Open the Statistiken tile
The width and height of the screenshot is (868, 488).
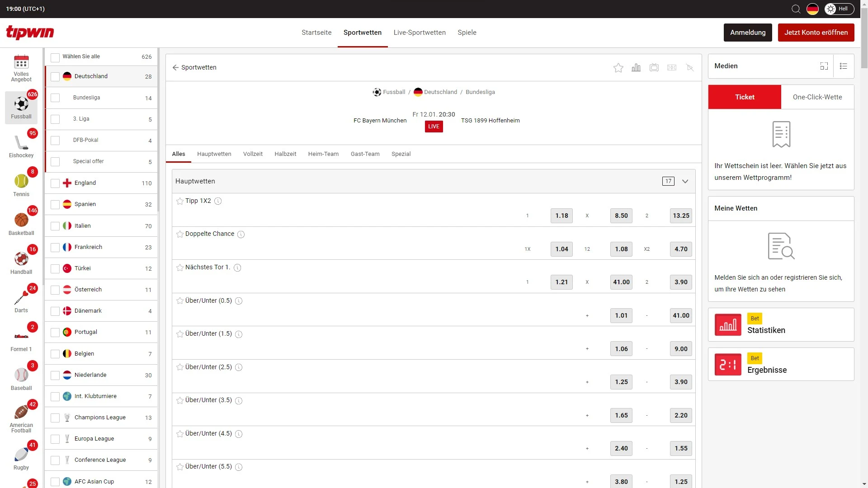781,325
